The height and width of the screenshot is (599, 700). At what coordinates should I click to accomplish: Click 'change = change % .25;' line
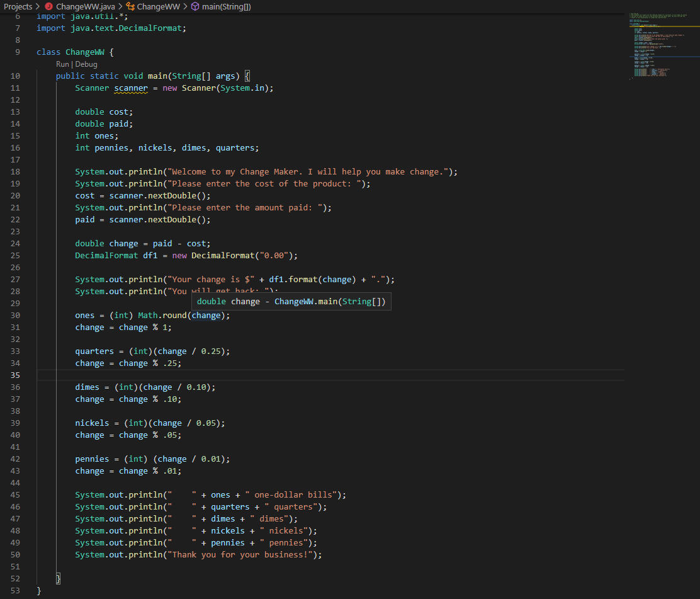pos(128,363)
